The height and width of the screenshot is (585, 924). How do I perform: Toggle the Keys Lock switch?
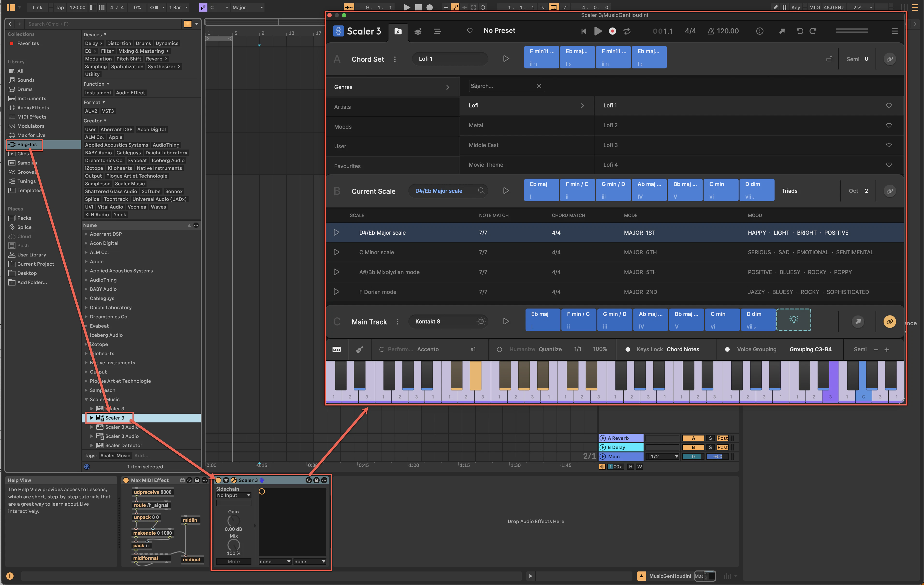pyautogui.click(x=628, y=350)
